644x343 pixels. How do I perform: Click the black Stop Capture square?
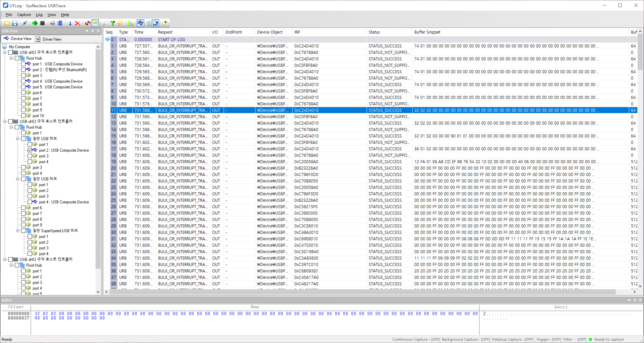[x=43, y=23]
